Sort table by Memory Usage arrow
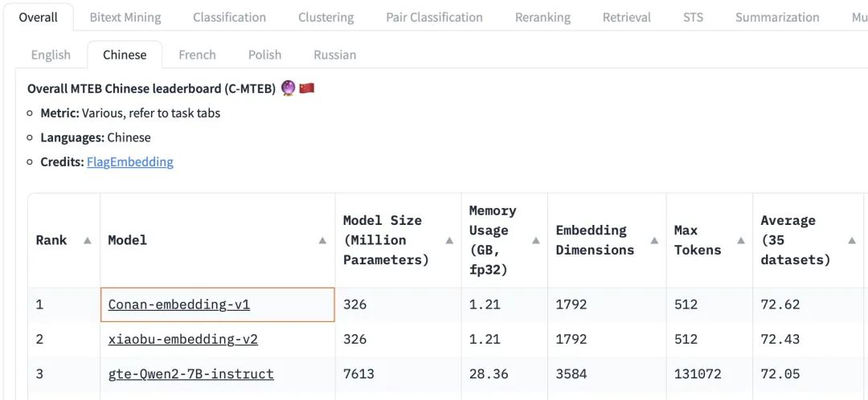This screenshot has height=400, width=868. pos(536,240)
